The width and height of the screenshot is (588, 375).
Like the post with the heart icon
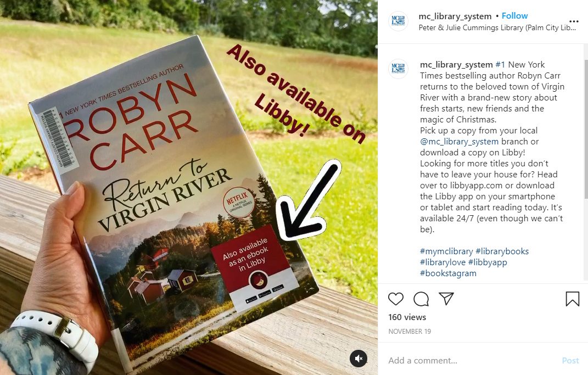pyautogui.click(x=396, y=299)
